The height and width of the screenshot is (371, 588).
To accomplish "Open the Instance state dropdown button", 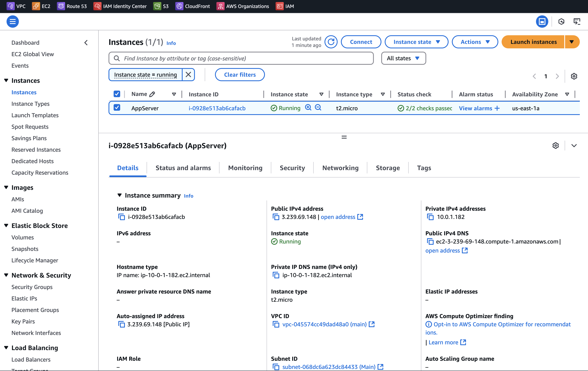I will [416, 42].
